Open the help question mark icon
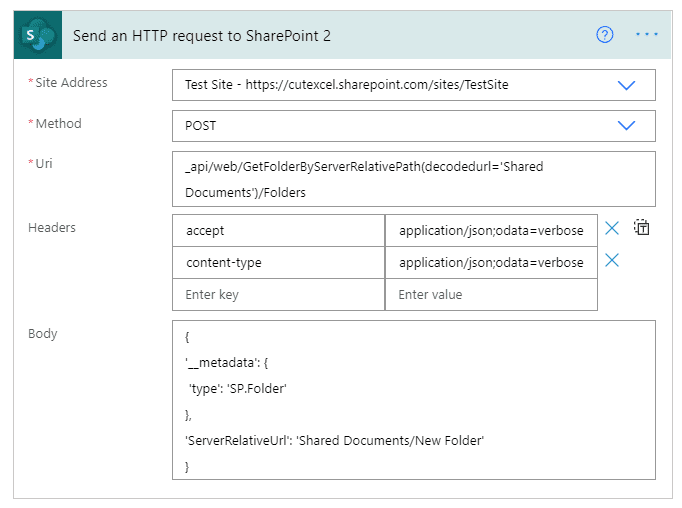682x508 pixels. pyautogui.click(x=605, y=34)
